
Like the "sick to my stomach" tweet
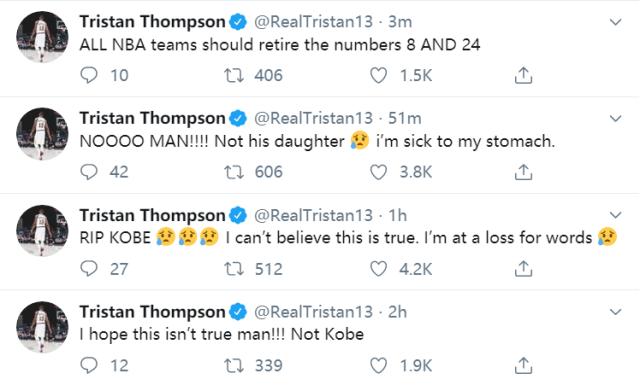tap(378, 172)
